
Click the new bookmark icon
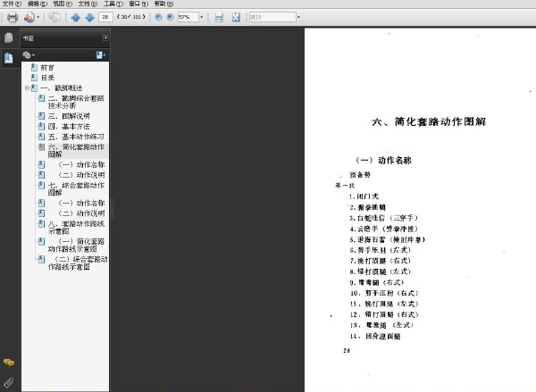pyautogui.click(x=100, y=55)
